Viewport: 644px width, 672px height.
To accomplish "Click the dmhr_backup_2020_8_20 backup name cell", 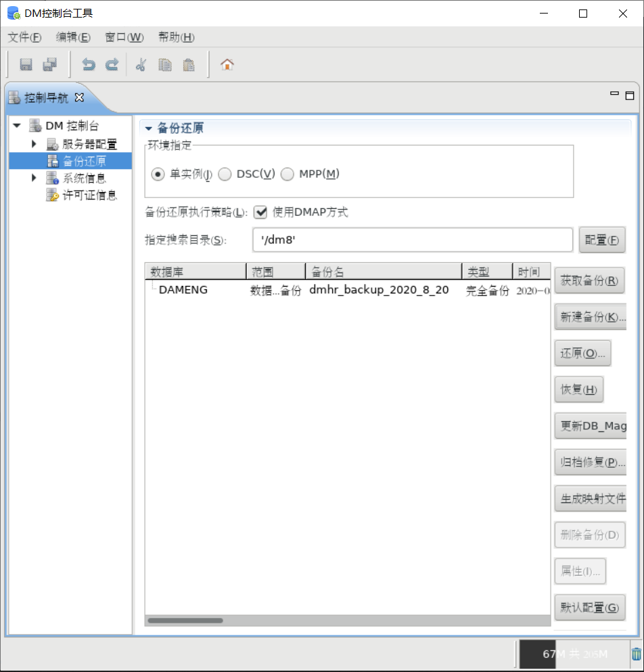I will pyautogui.click(x=379, y=290).
